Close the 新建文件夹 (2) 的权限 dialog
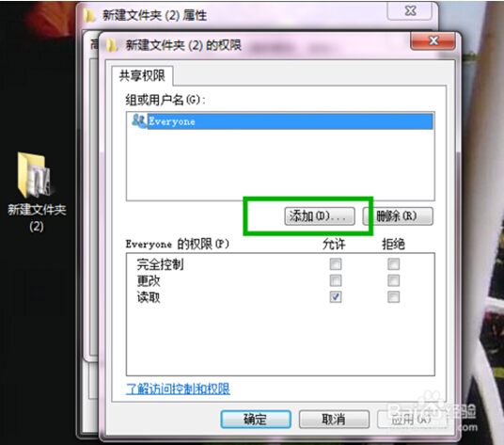The image size is (504, 445). click(x=433, y=41)
